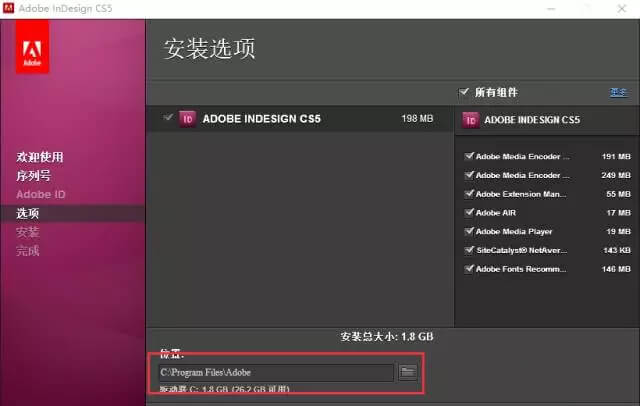Click the installer icon in the title bar
640x406 pixels.
click(x=8, y=8)
